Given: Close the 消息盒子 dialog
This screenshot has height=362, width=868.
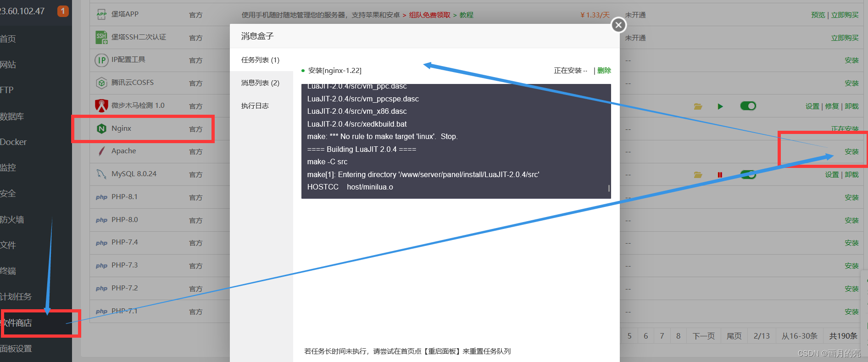Looking at the screenshot, I should click(618, 25).
